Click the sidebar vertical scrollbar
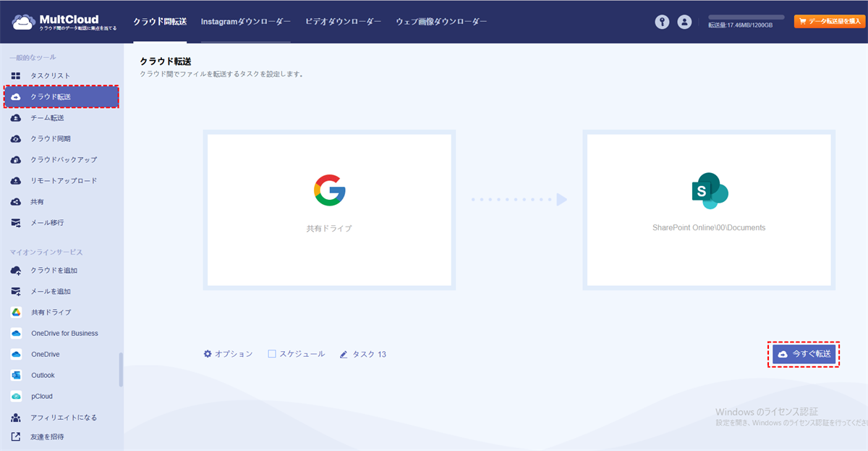Screen dimensions: 868x451 pyautogui.click(x=121, y=369)
